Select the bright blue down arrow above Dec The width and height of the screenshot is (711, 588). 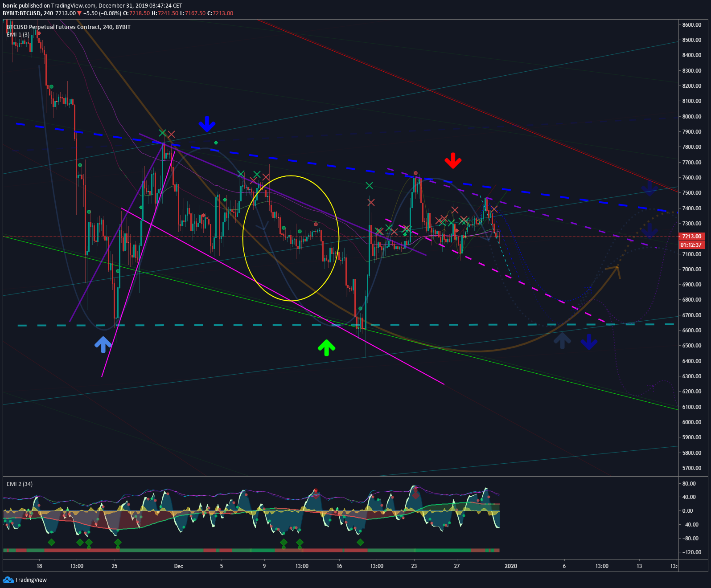click(x=207, y=124)
